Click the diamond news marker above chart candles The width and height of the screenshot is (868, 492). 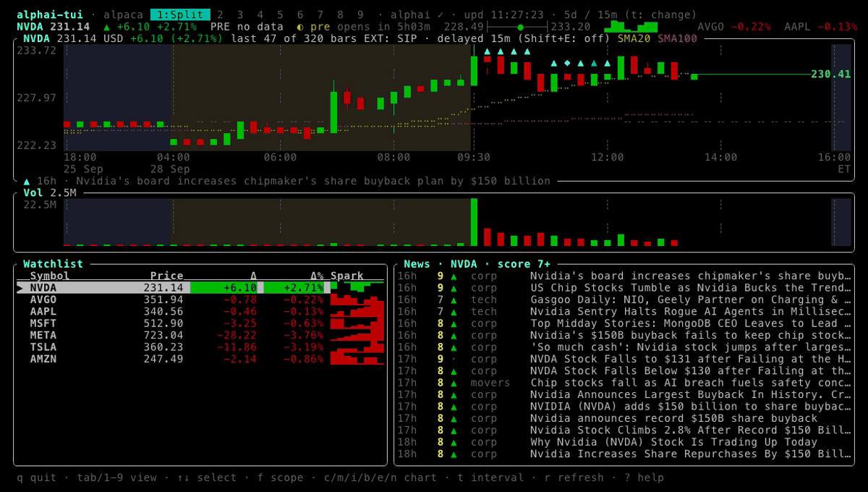click(567, 63)
